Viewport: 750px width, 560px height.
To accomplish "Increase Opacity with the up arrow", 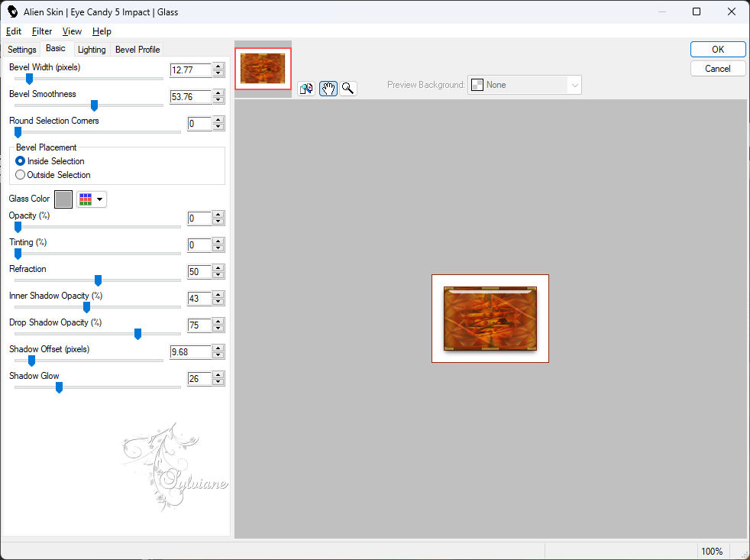I will [218, 215].
